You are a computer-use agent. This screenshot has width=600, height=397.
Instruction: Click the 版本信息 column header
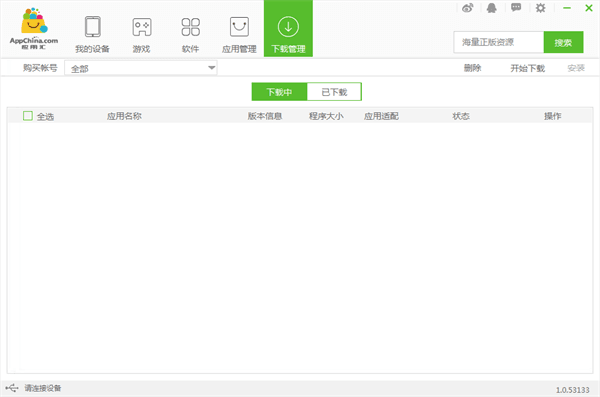coord(265,116)
